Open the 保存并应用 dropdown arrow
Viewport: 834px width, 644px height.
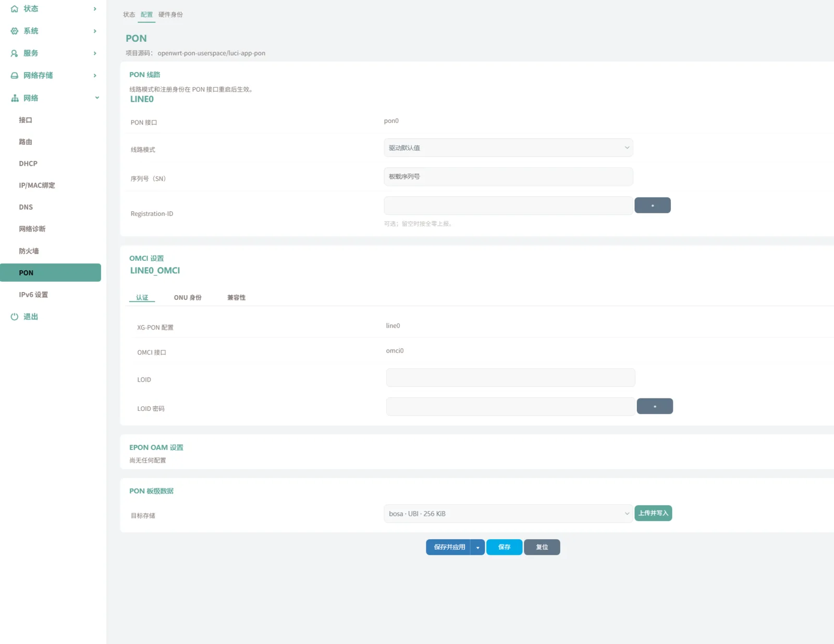[477, 547]
